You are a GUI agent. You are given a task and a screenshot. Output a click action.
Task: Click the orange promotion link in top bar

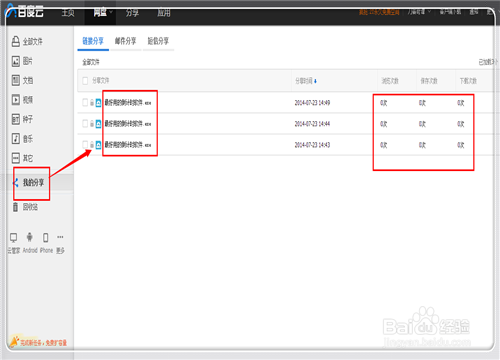(379, 12)
